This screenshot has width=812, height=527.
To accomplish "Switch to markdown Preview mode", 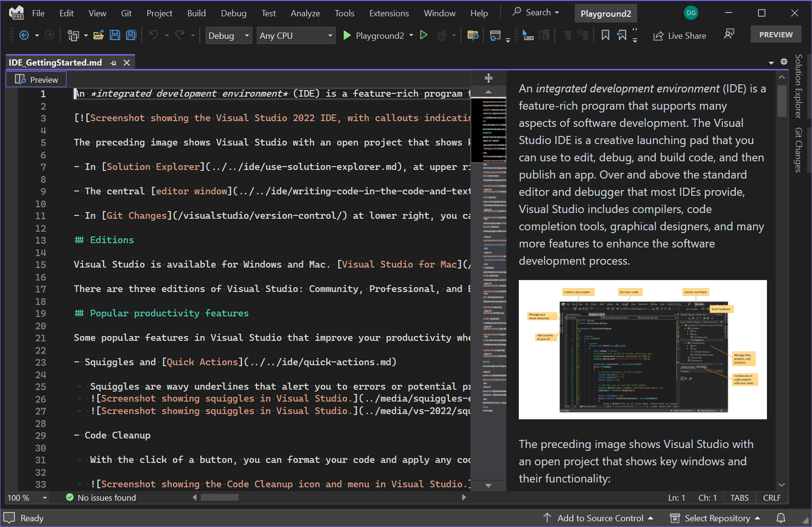I will 36,79.
